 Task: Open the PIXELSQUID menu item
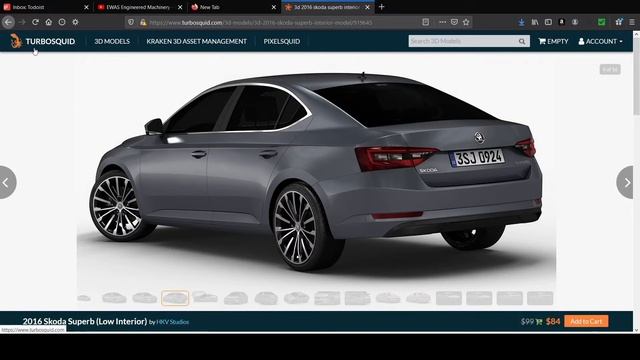(x=282, y=41)
